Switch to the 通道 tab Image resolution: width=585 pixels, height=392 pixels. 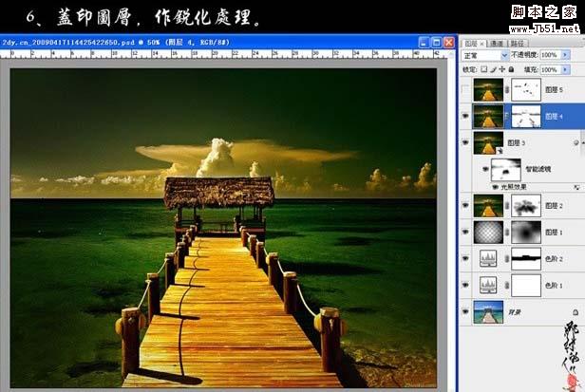click(497, 44)
